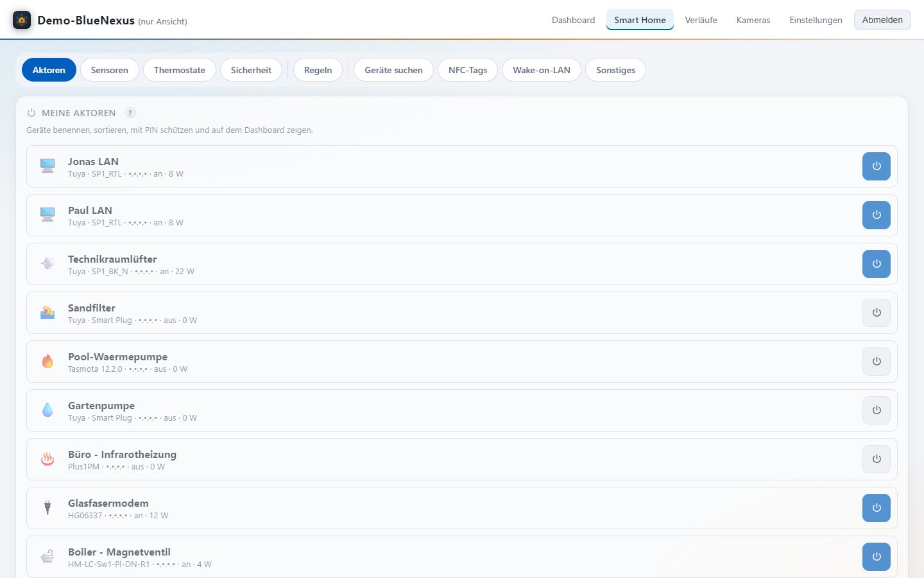Click the help question mark beside Meine Aktoren
The width and height of the screenshot is (924, 578).
[x=130, y=113]
